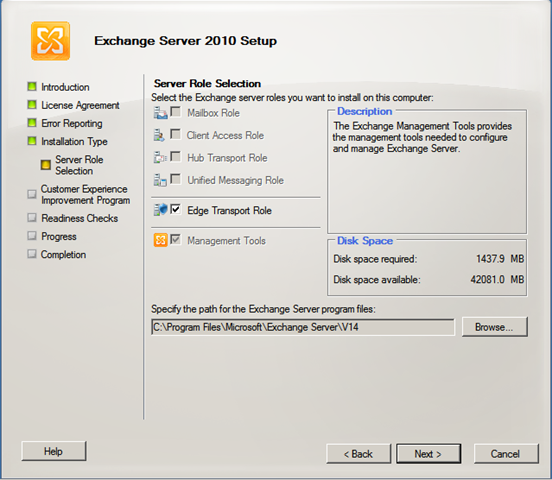Click the Unified Messaging Role icon

pos(160,180)
